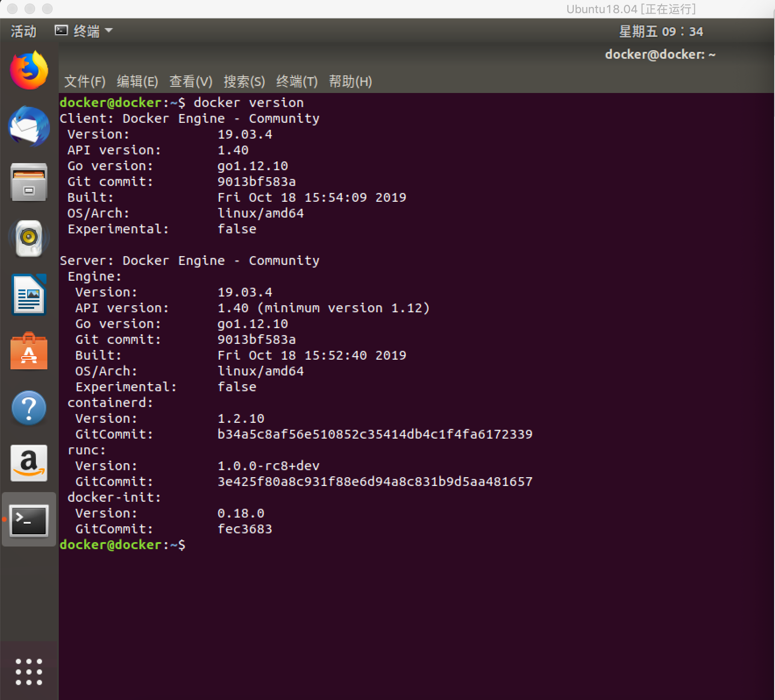Open Rhythmbox music player in dock
The width and height of the screenshot is (775, 700).
(x=29, y=238)
